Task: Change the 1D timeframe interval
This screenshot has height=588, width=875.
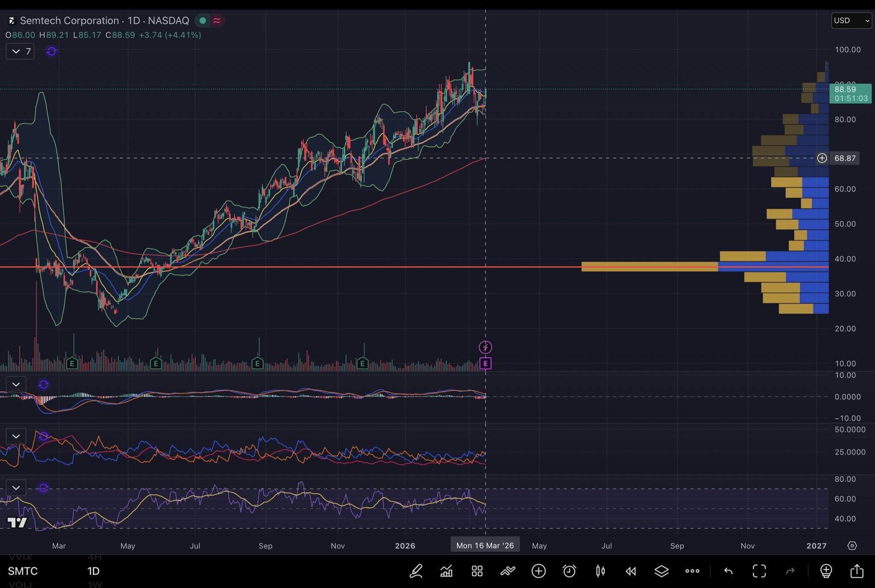Action: point(93,571)
